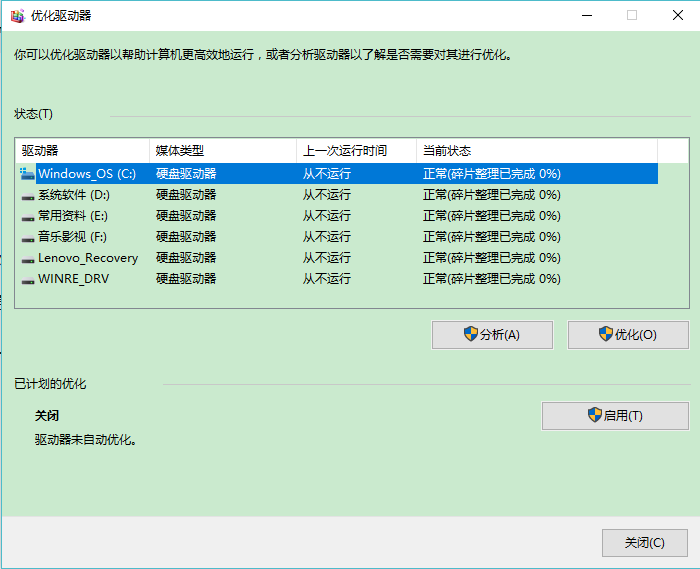Click 正常 status in WINRE_DRV row
700x569 pixels.
492,278
